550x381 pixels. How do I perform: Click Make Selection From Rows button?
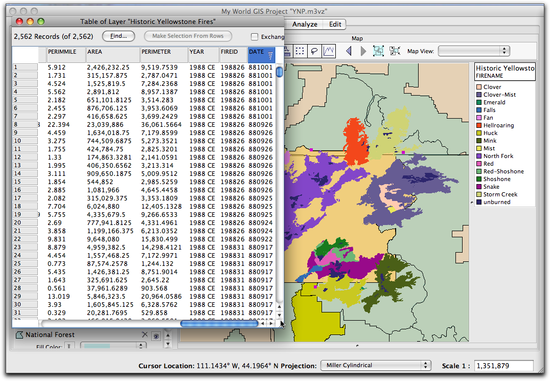tap(188, 36)
